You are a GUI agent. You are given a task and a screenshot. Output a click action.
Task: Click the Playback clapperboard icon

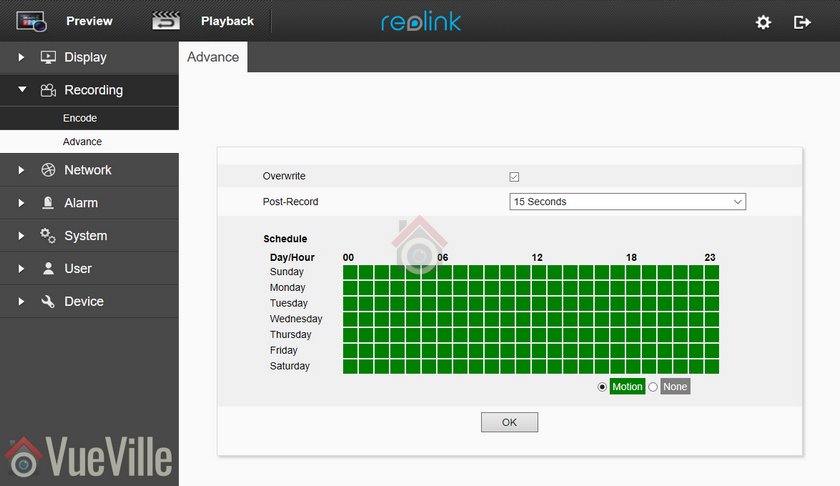[166, 21]
